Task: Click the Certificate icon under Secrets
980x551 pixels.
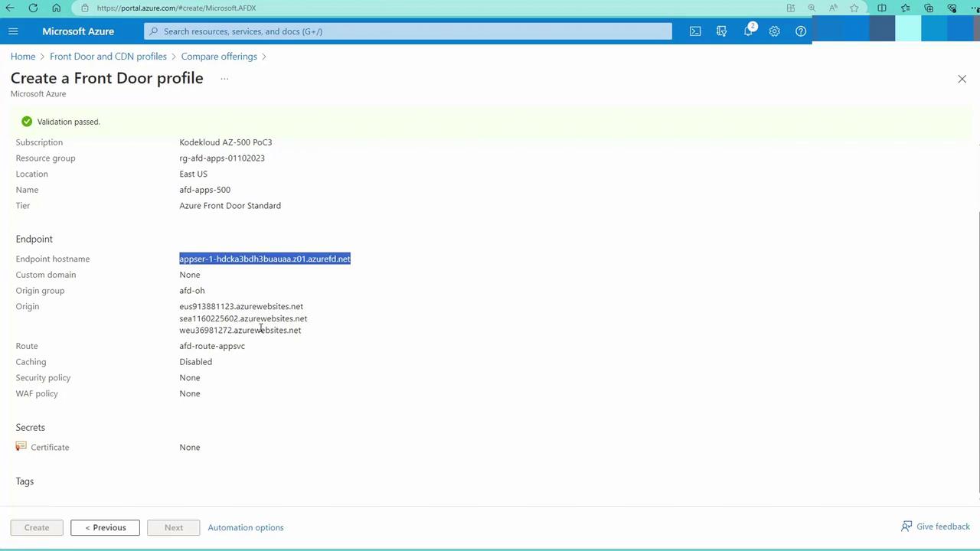Action: [21, 446]
